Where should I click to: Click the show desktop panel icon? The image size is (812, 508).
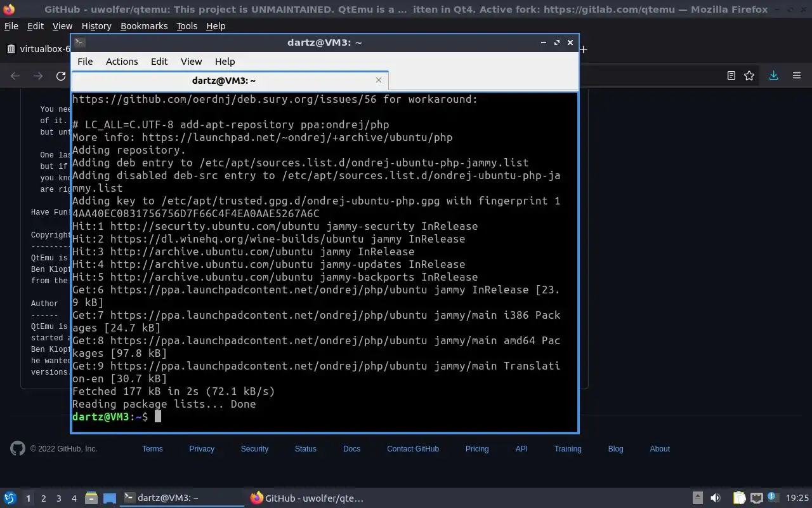point(110,498)
